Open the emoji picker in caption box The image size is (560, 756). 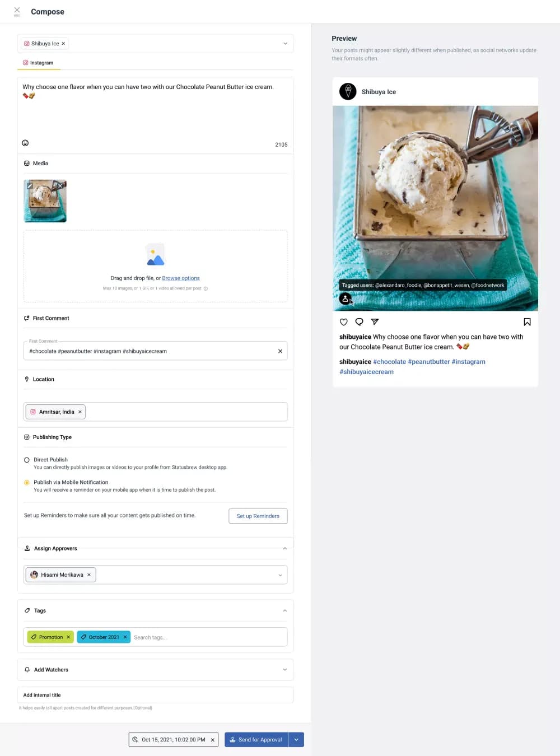click(x=25, y=143)
